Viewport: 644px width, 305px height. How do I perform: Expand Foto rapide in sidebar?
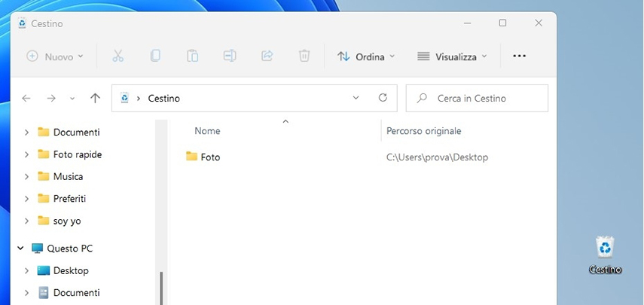tap(26, 154)
